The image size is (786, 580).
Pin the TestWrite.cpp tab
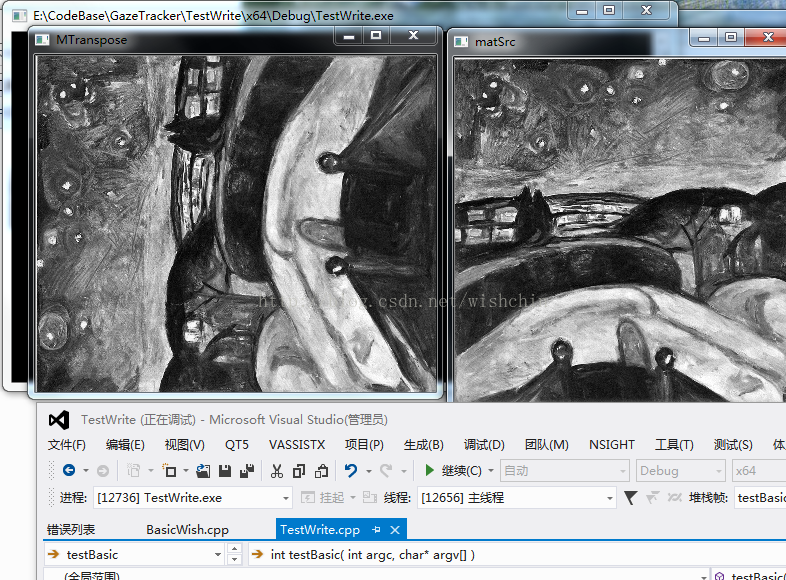pyautogui.click(x=376, y=529)
